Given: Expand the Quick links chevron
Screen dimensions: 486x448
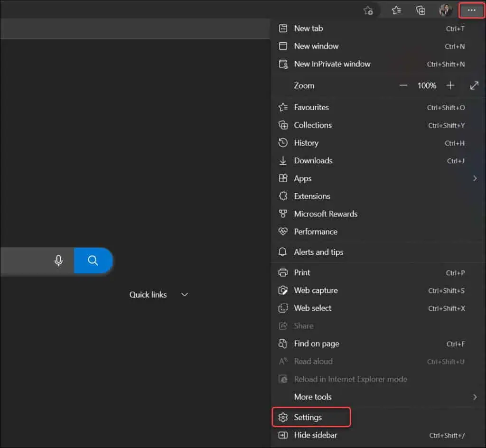Looking at the screenshot, I should point(185,295).
